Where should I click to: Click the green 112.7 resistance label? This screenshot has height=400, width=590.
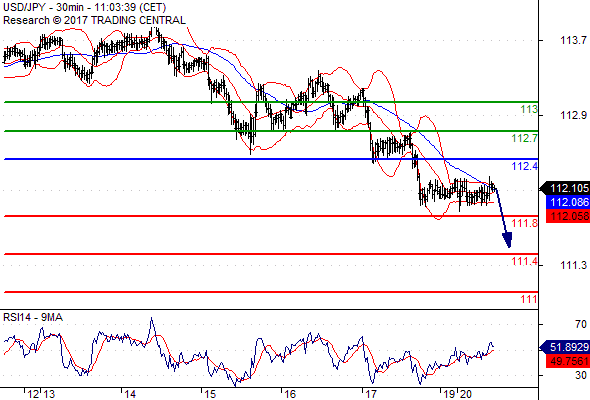(x=525, y=138)
